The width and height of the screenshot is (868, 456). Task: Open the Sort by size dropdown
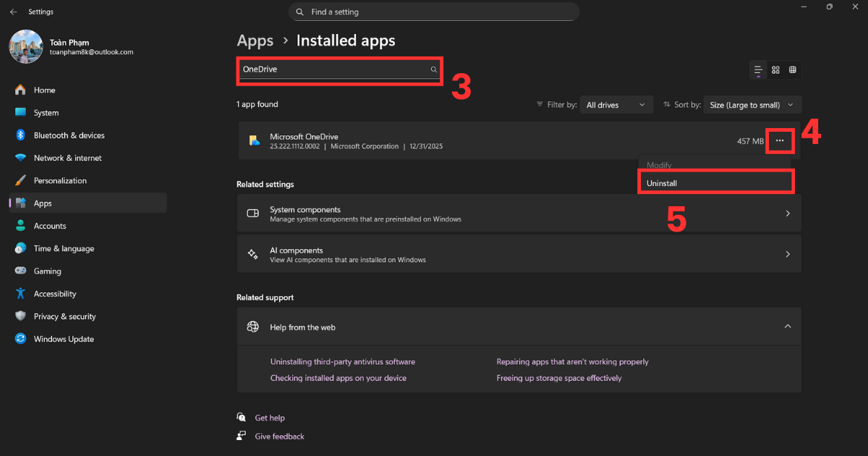coord(752,104)
